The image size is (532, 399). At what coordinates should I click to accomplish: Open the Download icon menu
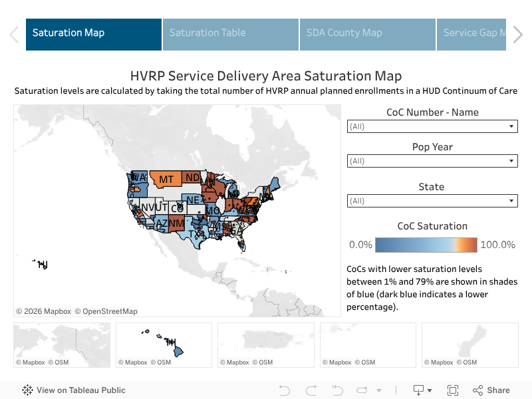tap(422, 390)
